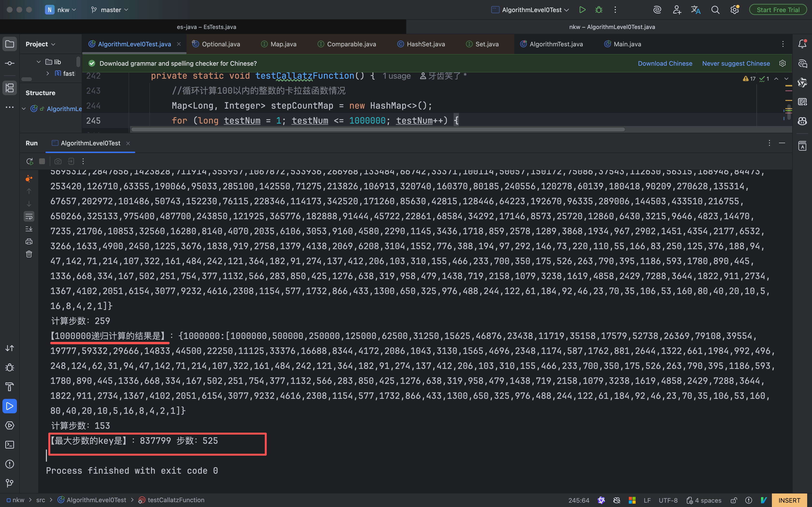This screenshot has height=507, width=812.
Task: Open the Notifications bell icon
Action: point(802,44)
